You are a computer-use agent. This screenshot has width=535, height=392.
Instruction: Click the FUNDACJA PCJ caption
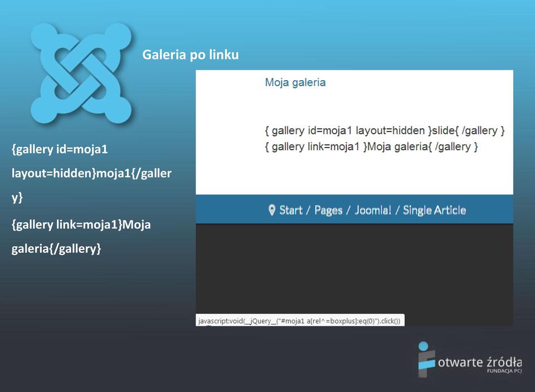pos(504,371)
